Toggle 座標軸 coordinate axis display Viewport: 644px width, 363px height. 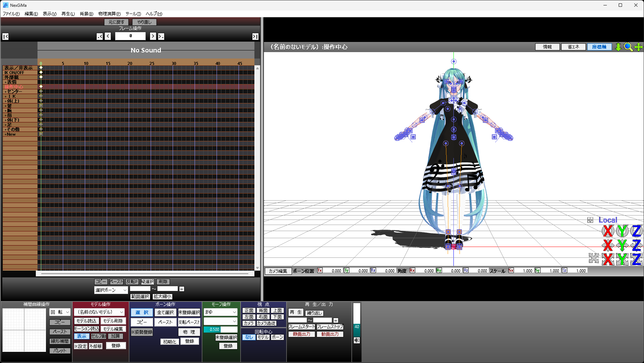coord(599,47)
